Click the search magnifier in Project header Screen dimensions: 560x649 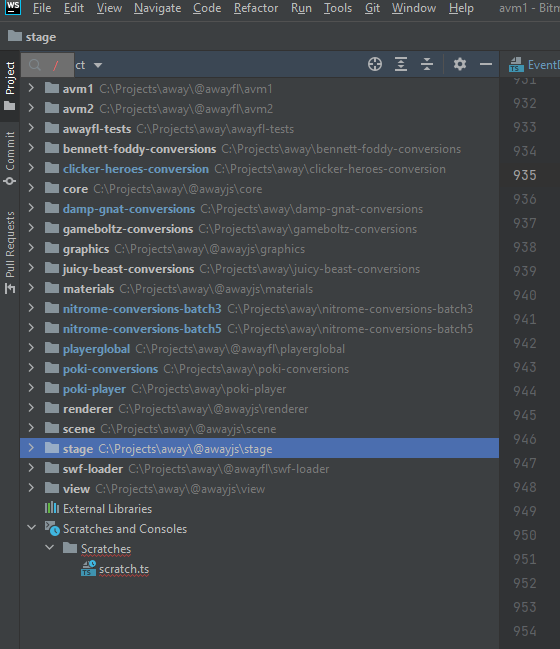35,65
